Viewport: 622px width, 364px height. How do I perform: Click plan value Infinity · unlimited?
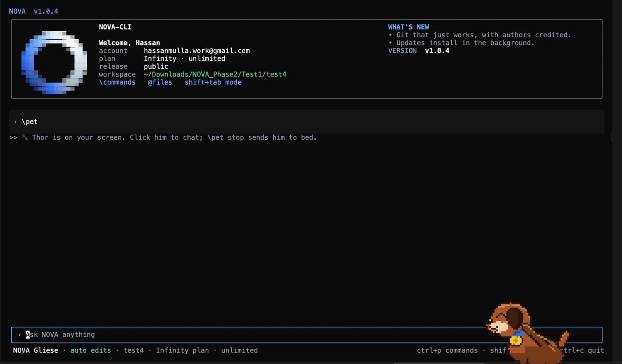[x=184, y=59]
